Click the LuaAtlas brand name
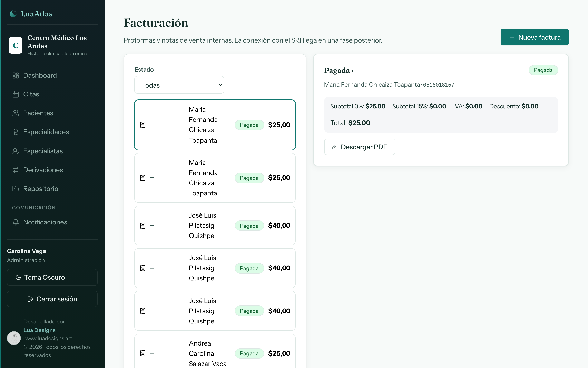 click(x=37, y=14)
